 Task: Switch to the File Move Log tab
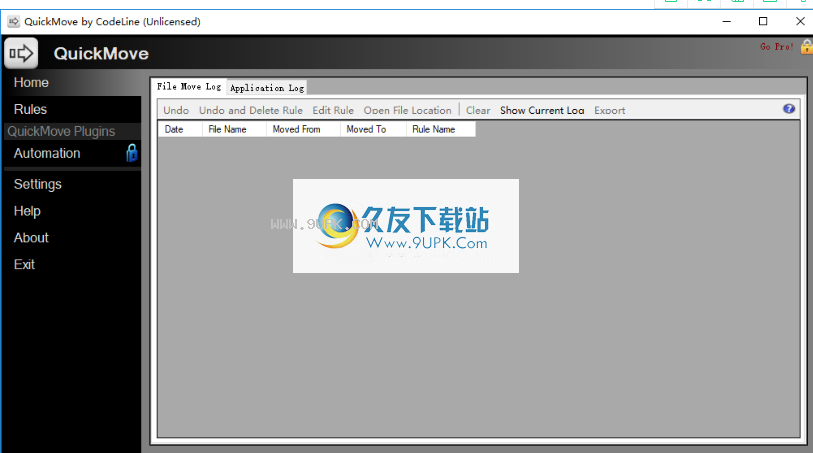189,87
